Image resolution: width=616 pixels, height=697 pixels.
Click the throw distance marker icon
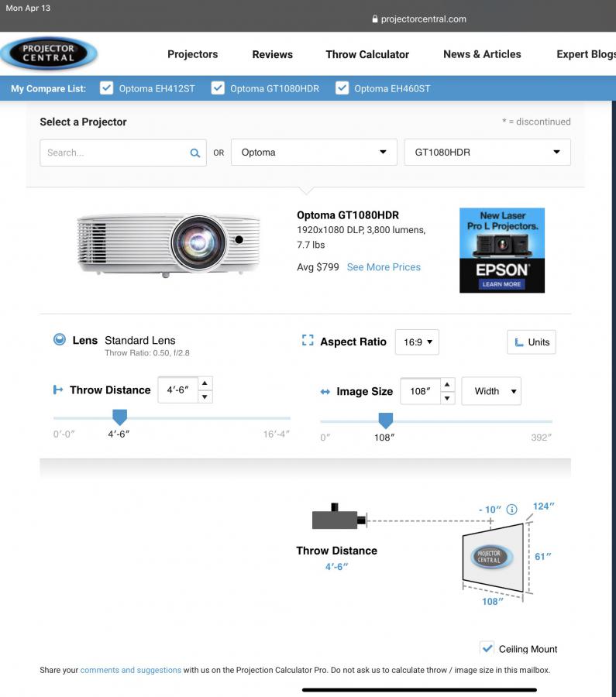(58, 390)
